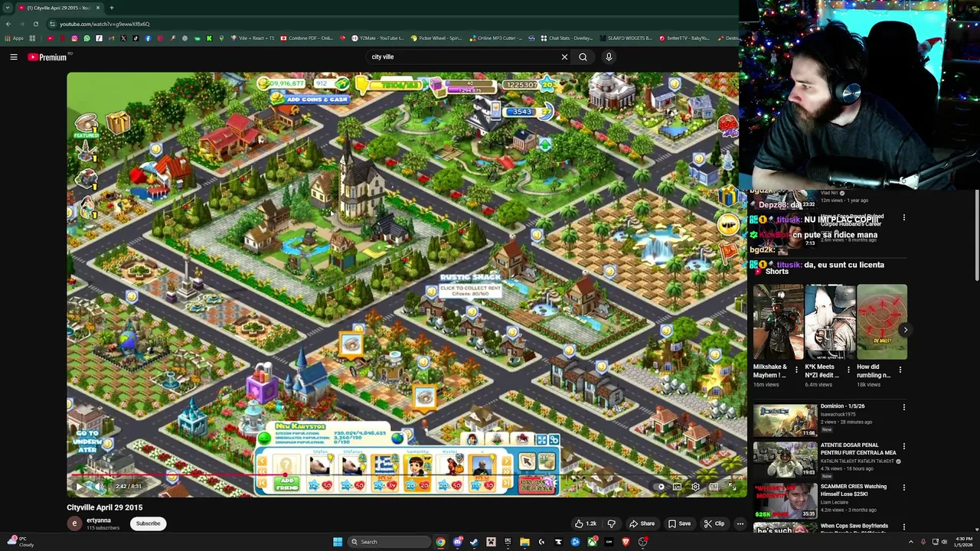Open the Y2Mate YouTube bookmark

coord(377,38)
